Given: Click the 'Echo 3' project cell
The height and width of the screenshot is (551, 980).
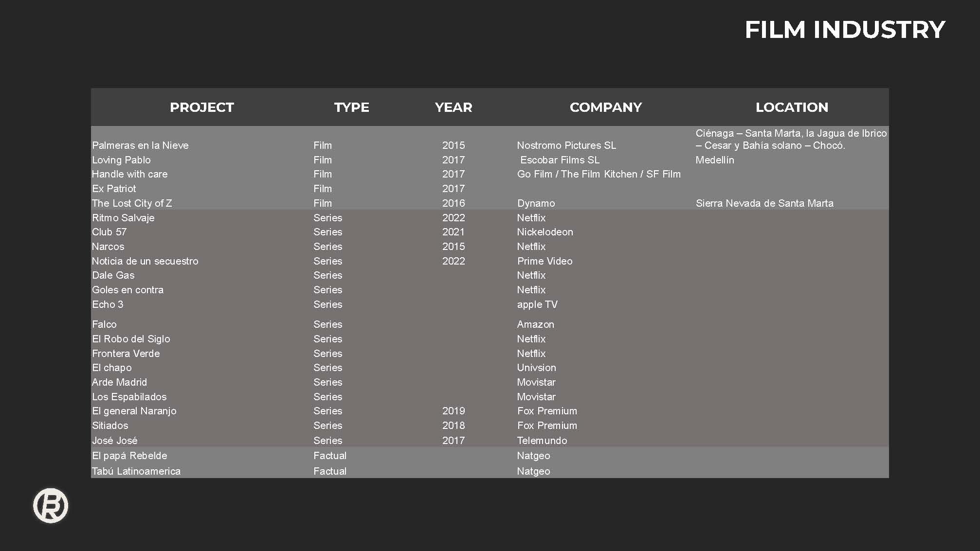Looking at the screenshot, I should pos(108,304).
